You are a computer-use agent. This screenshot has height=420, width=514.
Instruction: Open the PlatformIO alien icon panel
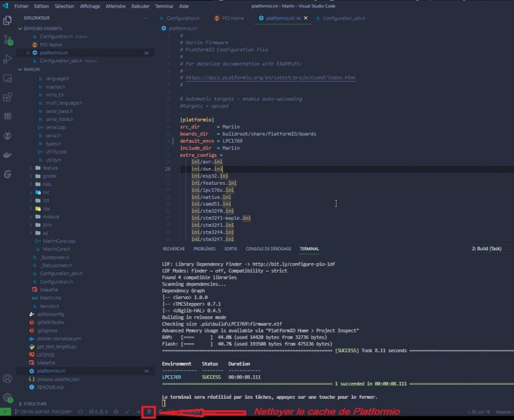click(7, 136)
